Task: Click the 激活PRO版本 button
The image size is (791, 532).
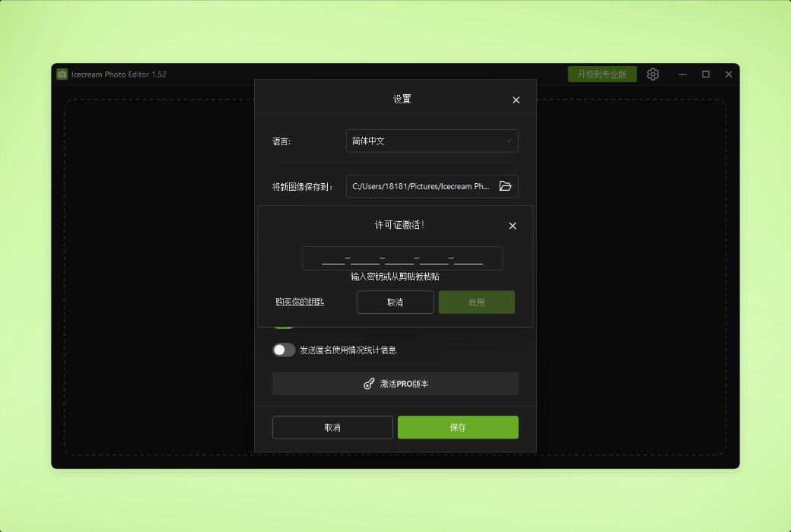Action: [395, 384]
